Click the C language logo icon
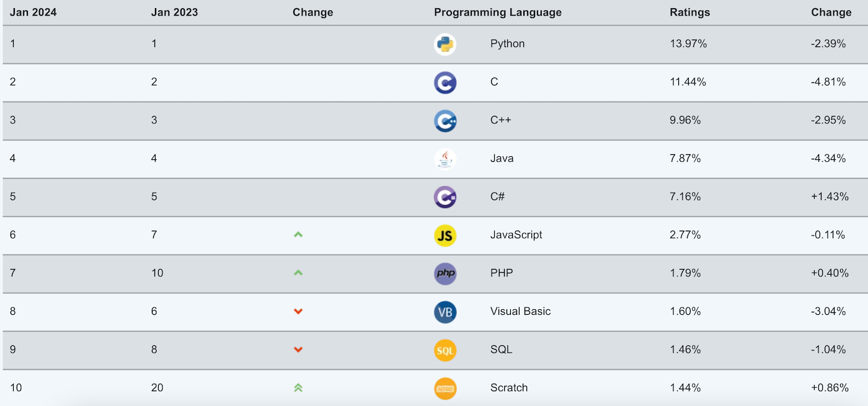The height and width of the screenshot is (406, 868). (x=445, y=82)
